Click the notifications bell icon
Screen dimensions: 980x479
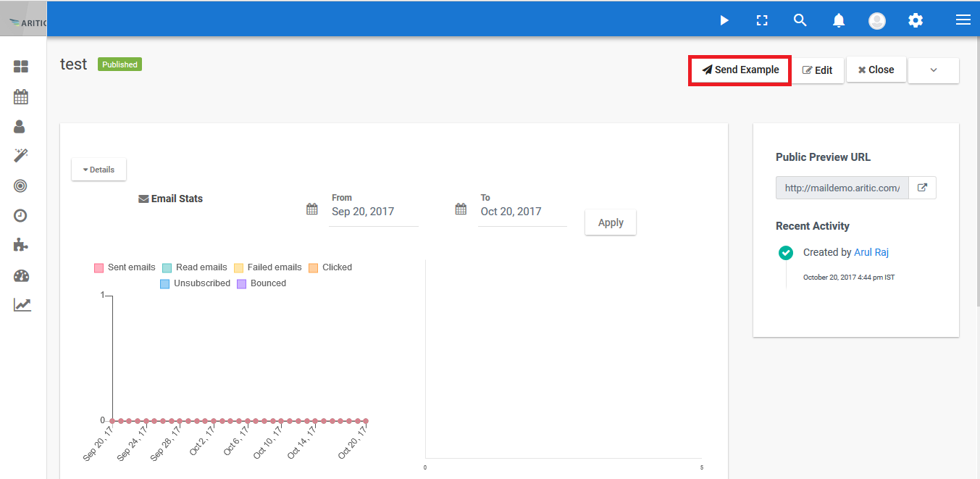tap(839, 20)
